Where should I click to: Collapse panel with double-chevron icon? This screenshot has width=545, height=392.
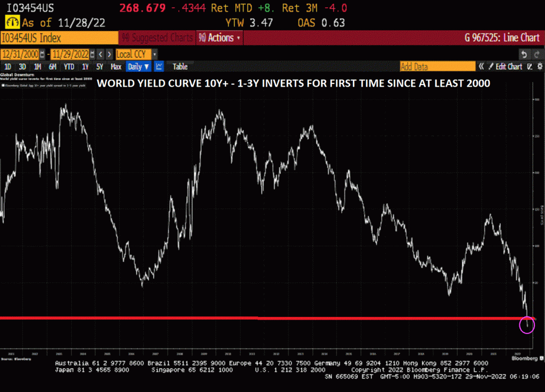(481, 66)
